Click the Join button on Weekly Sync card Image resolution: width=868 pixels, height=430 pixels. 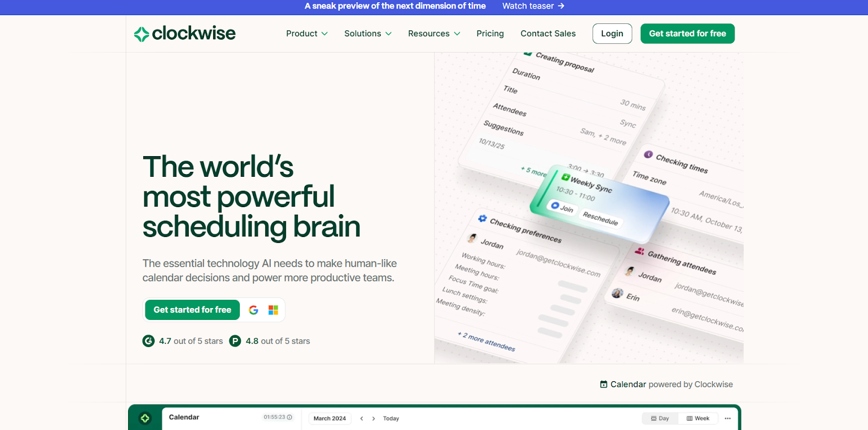point(561,207)
